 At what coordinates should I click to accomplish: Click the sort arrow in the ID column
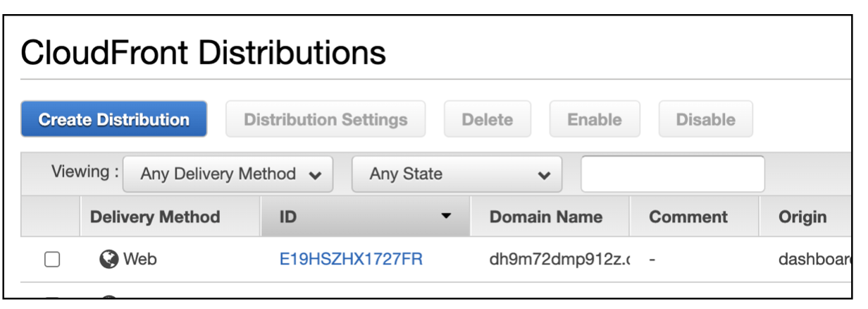(445, 217)
